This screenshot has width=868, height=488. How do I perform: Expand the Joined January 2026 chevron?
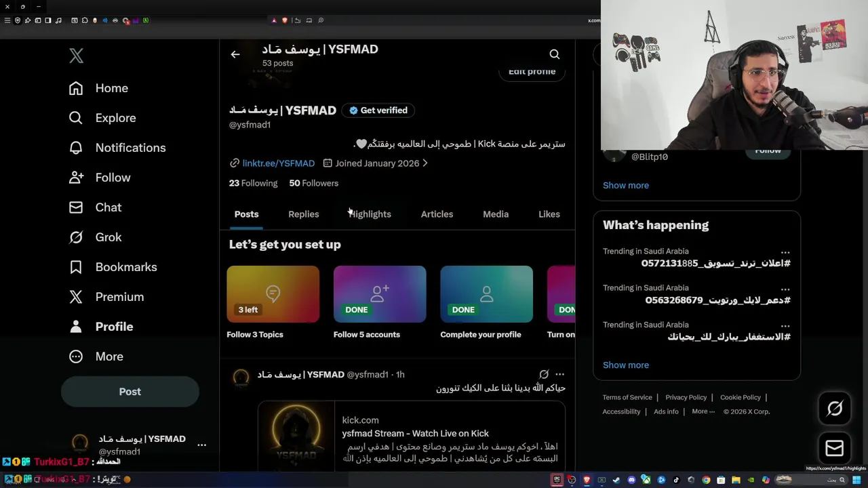point(425,163)
